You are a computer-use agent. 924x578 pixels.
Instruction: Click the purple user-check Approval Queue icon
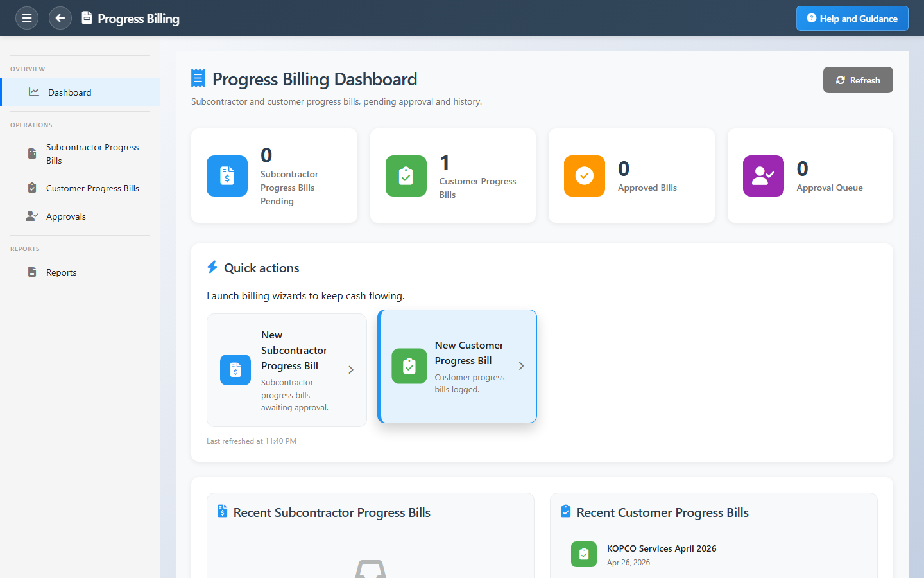point(764,176)
